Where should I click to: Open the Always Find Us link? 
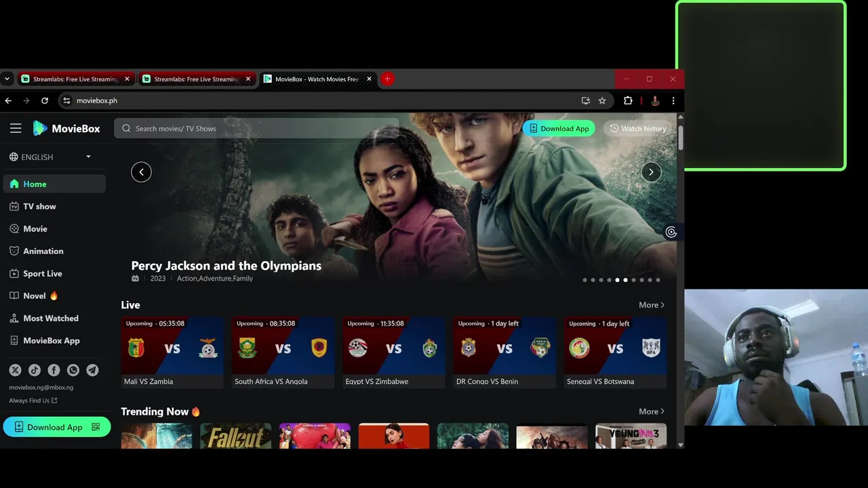[x=33, y=401]
